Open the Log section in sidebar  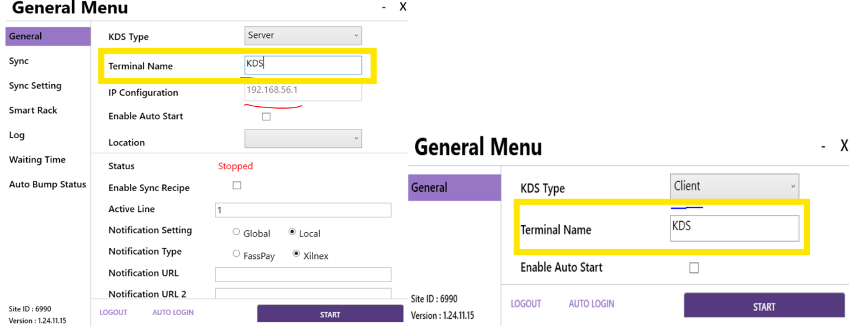pos(16,135)
